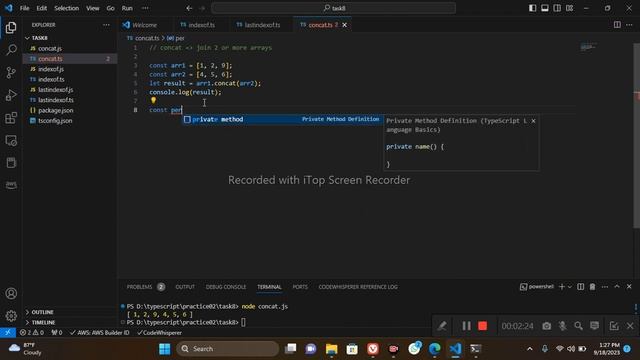Show hidden system tray icons
Image resolution: width=640 pixels, height=360 pixels.
pyautogui.click(x=529, y=349)
